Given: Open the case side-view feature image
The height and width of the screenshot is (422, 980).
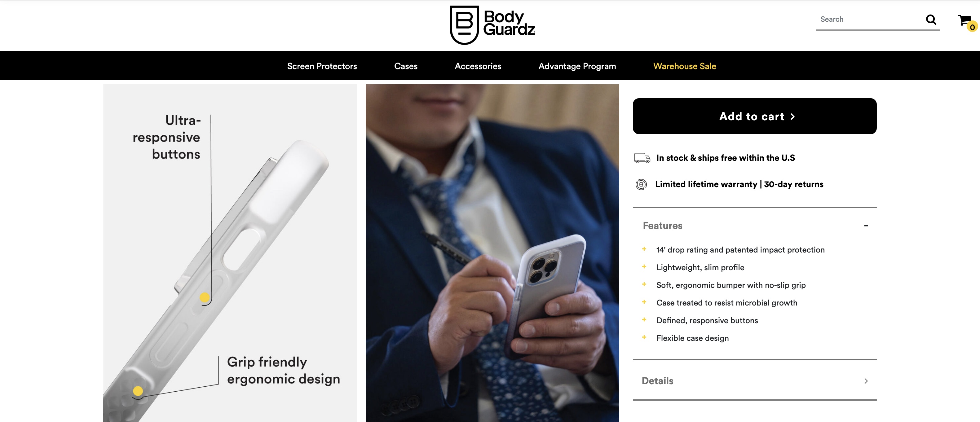Looking at the screenshot, I should (230, 253).
